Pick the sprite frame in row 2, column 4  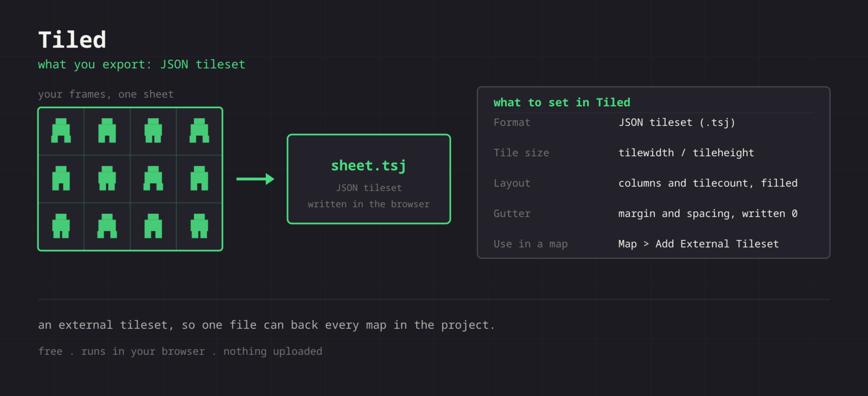tap(199, 179)
